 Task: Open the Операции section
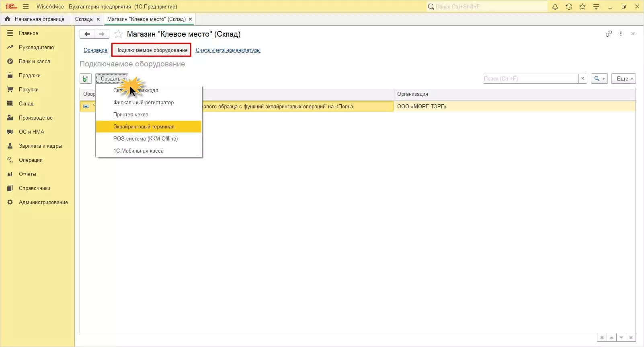point(31,160)
